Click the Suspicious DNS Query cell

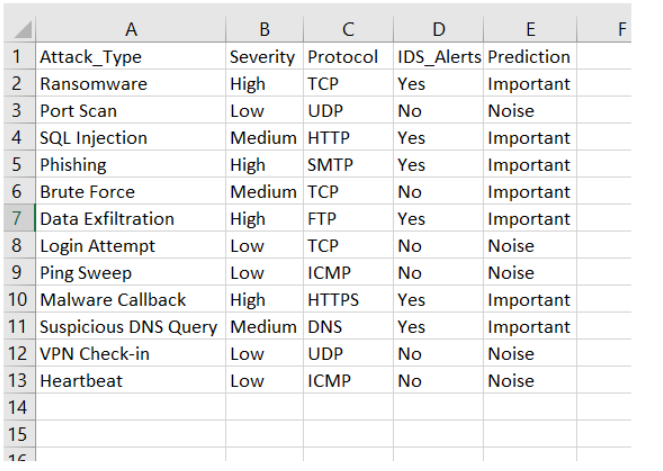(131, 326)
